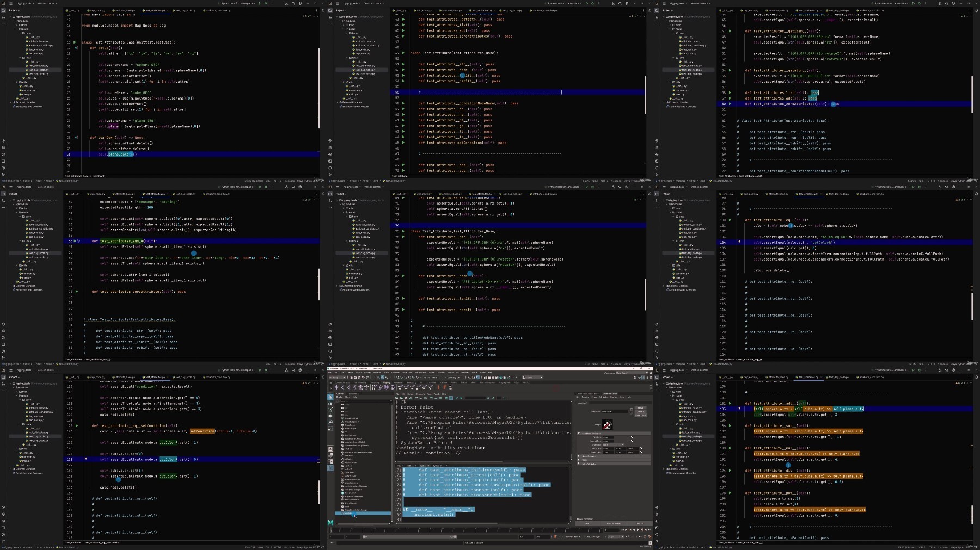Screen dimensions: 980x550
Task: Click the orange plus shelf icon in Maya
Action: click(438, 387)
